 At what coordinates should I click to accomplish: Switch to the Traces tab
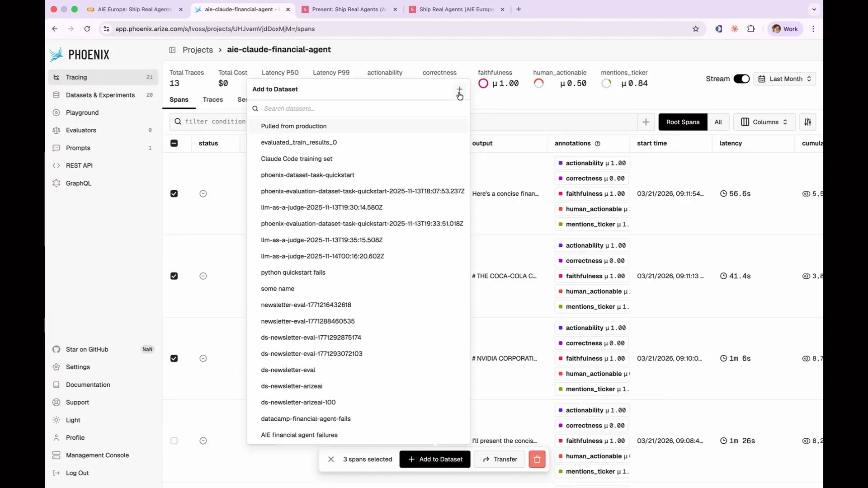213,99
